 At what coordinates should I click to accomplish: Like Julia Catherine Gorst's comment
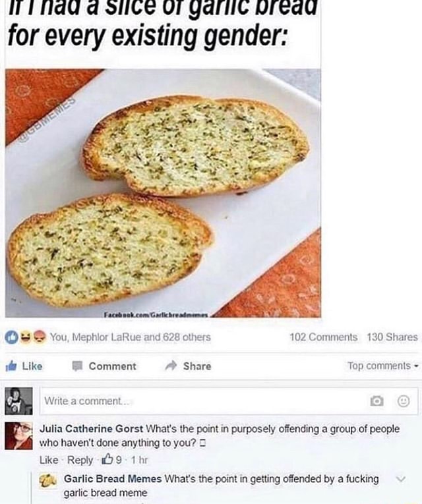coord(49,460)
